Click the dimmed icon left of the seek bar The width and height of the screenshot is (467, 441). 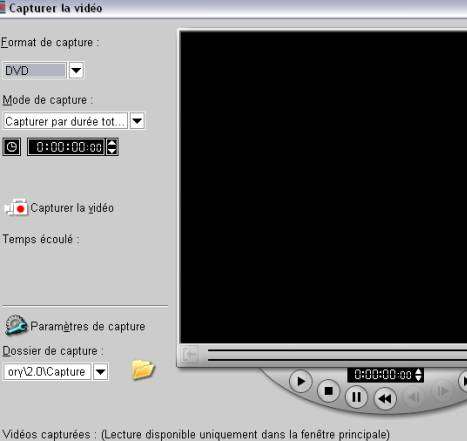pos(191,355)
